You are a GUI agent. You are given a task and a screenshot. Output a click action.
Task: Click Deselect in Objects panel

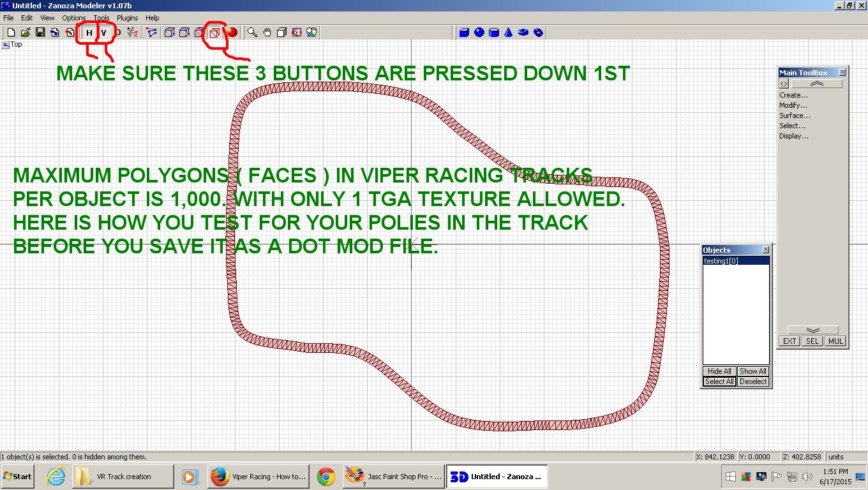[753, 382]
